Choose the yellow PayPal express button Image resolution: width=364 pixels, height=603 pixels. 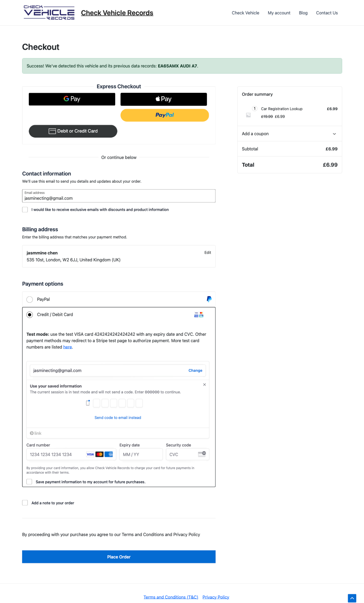tap(165, 115)
